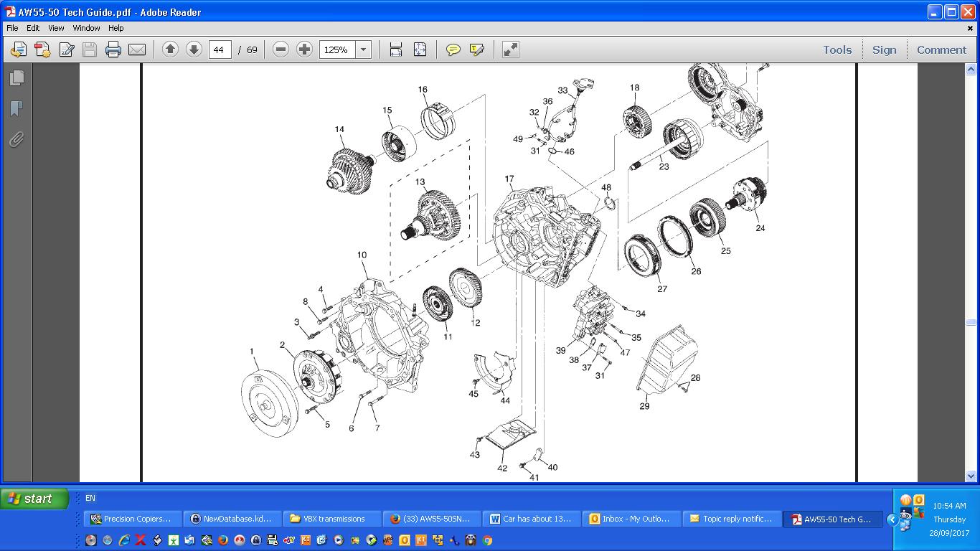Click the Windows start button
980x551 pixels.
click(34, 499)
